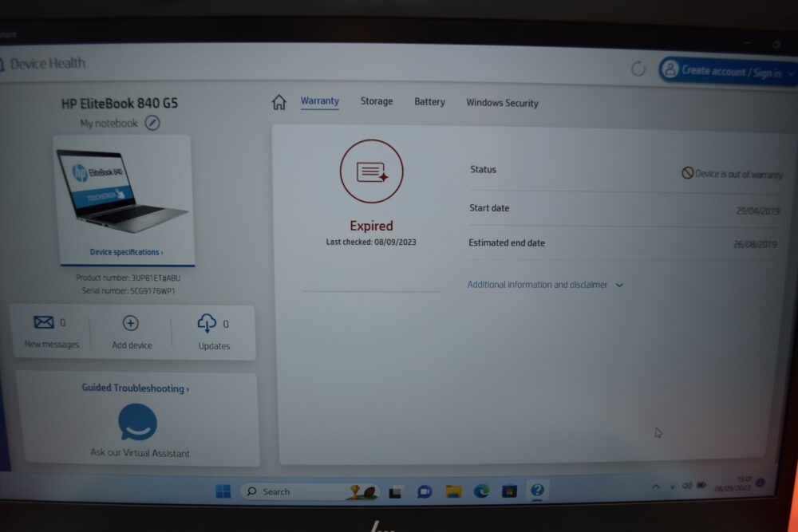The image size is (798, 532).
Task: Click the EliteBook laptop thumbnail
Action: pyautogui.click(x=121, y=191)
